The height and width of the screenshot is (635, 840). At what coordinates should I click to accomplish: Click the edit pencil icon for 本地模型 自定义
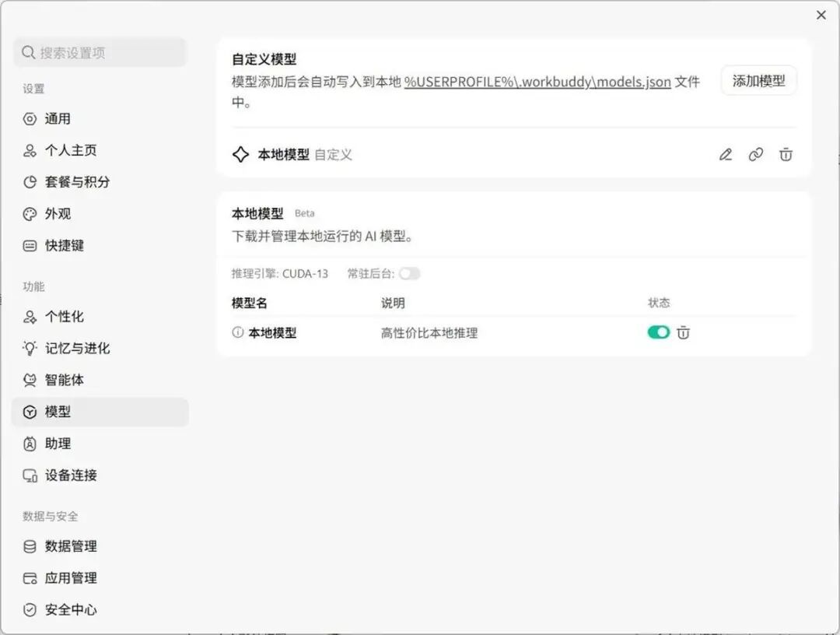coord(726,155)
